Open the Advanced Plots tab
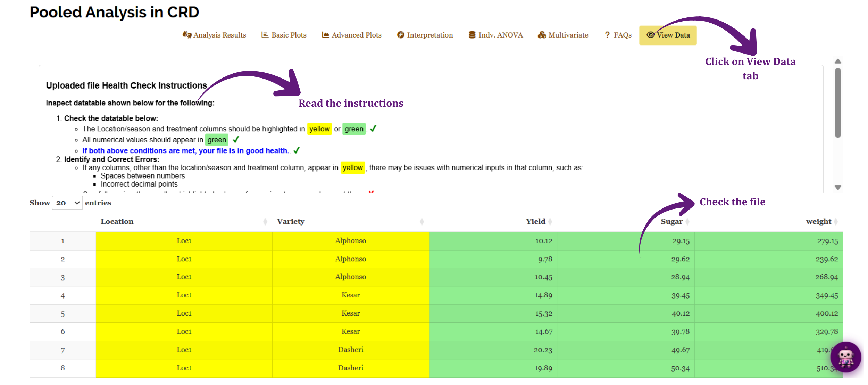The image size is (868, 385). (x=351, y=35)
